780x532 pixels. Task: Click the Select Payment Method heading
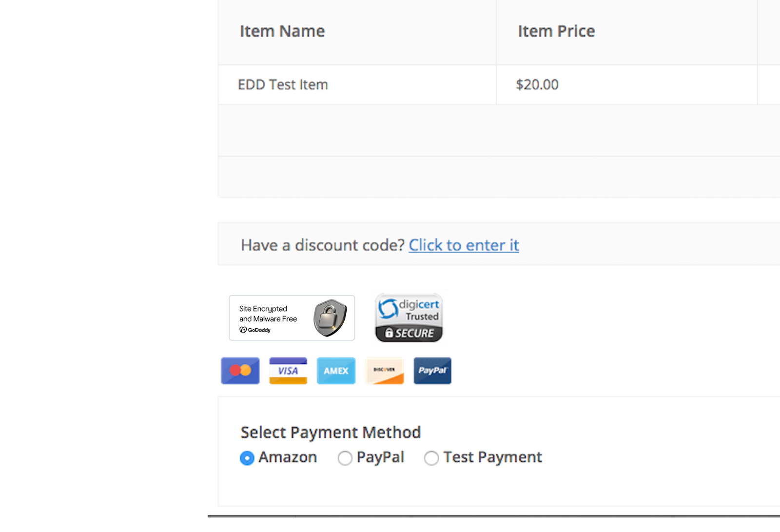331,432
